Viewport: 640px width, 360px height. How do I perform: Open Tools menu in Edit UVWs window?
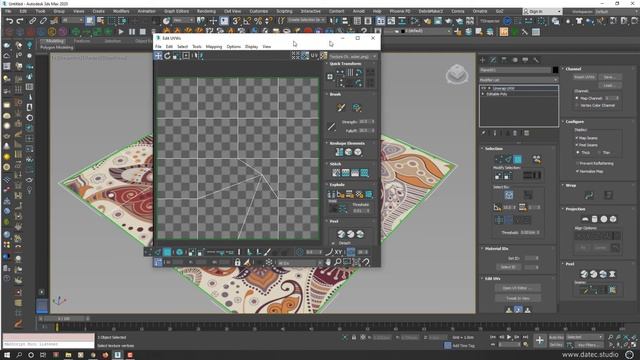point(197,47)
